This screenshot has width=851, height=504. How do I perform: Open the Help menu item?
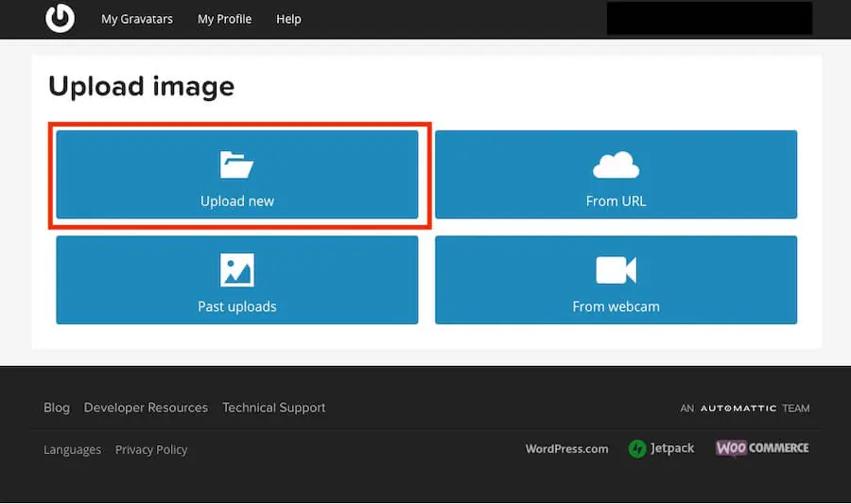click(288, 19)
